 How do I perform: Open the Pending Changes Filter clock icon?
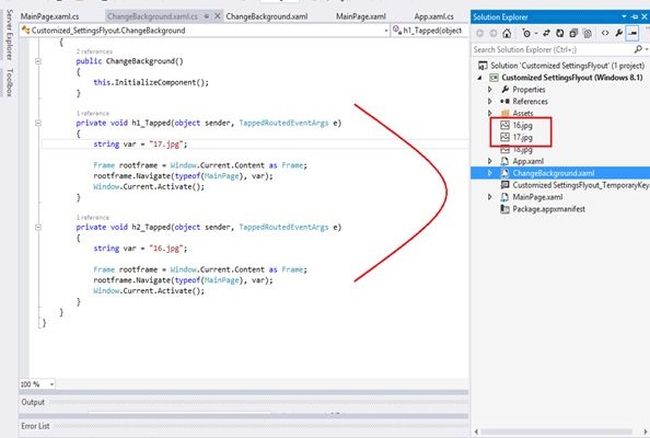point(527,34)
